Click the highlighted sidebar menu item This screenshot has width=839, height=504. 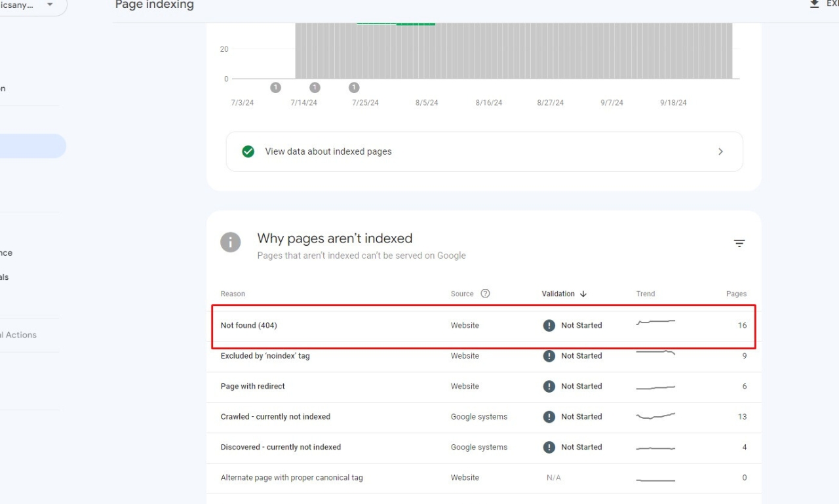pos(31,146)
